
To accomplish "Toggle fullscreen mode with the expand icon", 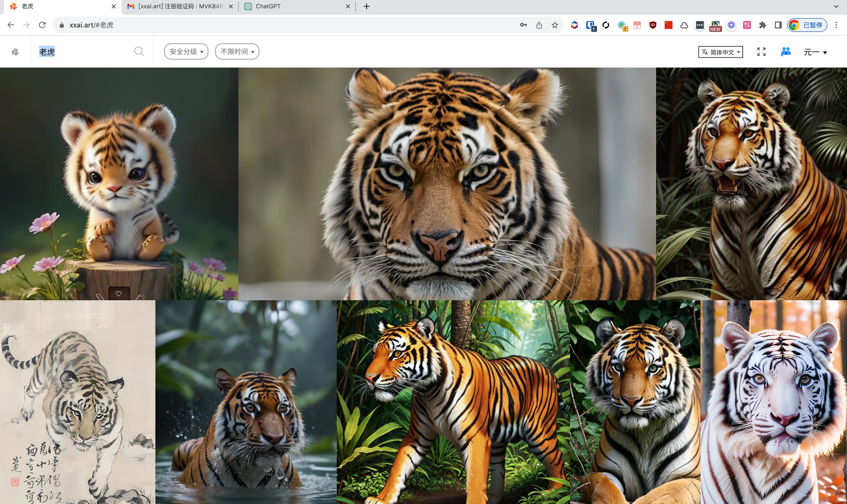I will coord(761,52).
